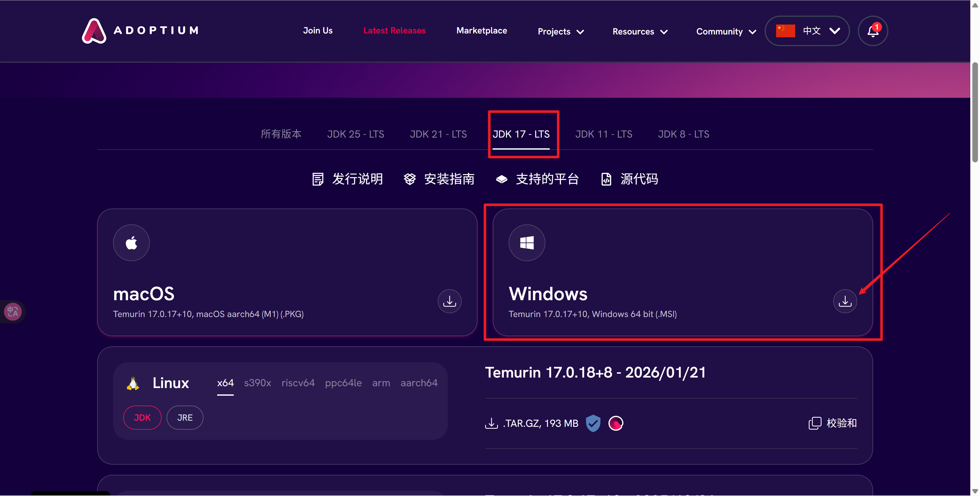The height and width of the screenshot is (496, 980).
Task: Open the 源代码 link
Action: coord(630,179)
